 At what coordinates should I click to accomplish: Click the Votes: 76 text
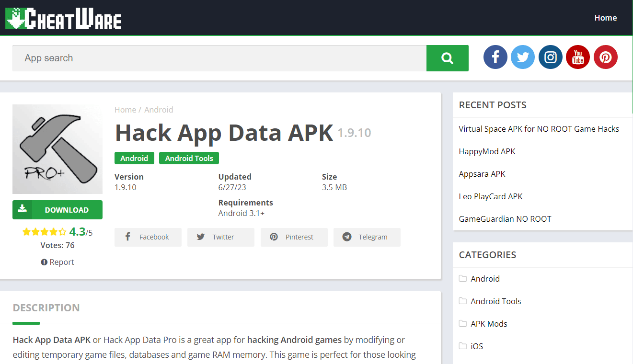coord(58,245)
